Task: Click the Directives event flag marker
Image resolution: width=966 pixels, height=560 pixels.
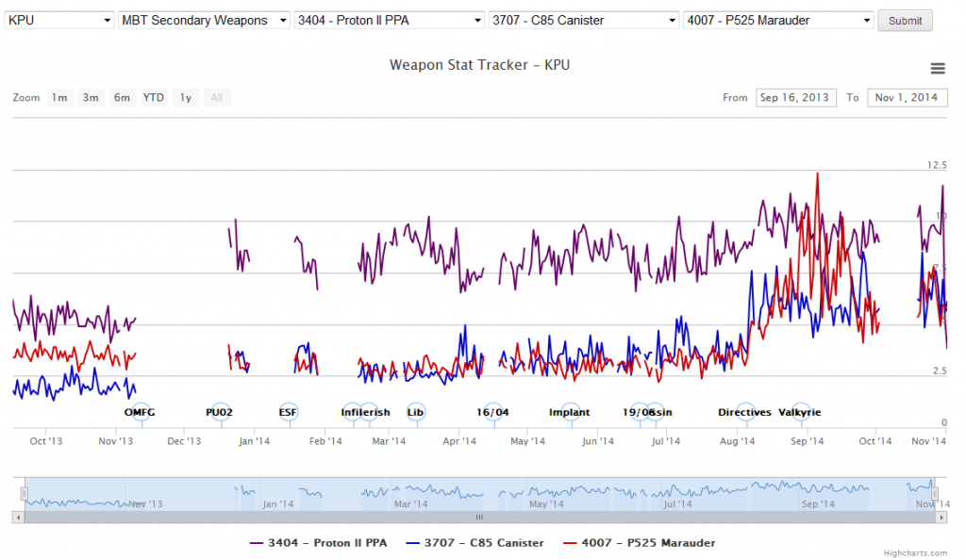Action: pyautogui.click(x=744, y=412)
